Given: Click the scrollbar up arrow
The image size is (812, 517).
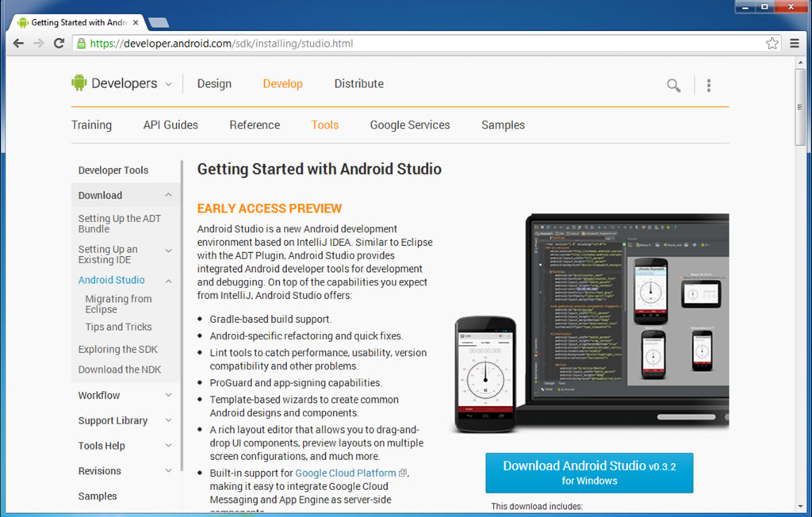Looking at the screenshot, I should pyautogui.click(x=800, y=63).
